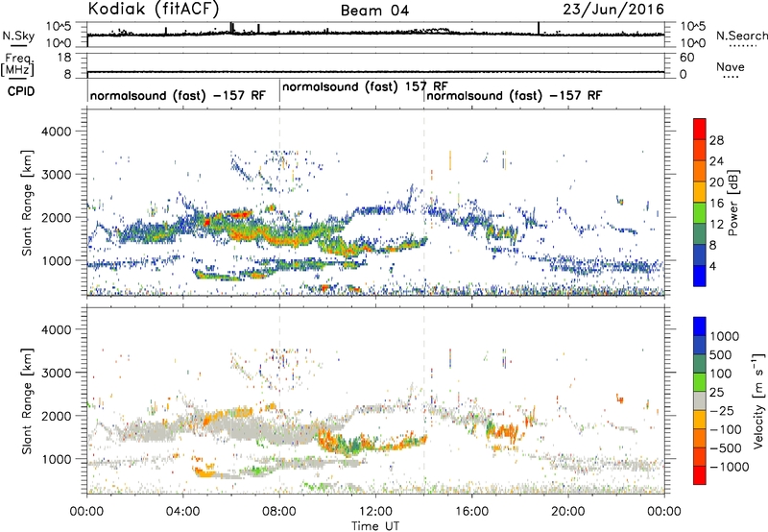The height and width of the screenshot is (532, 768).
Task: Click the "12:00" time tick label
Action: [x=375, y=512]
